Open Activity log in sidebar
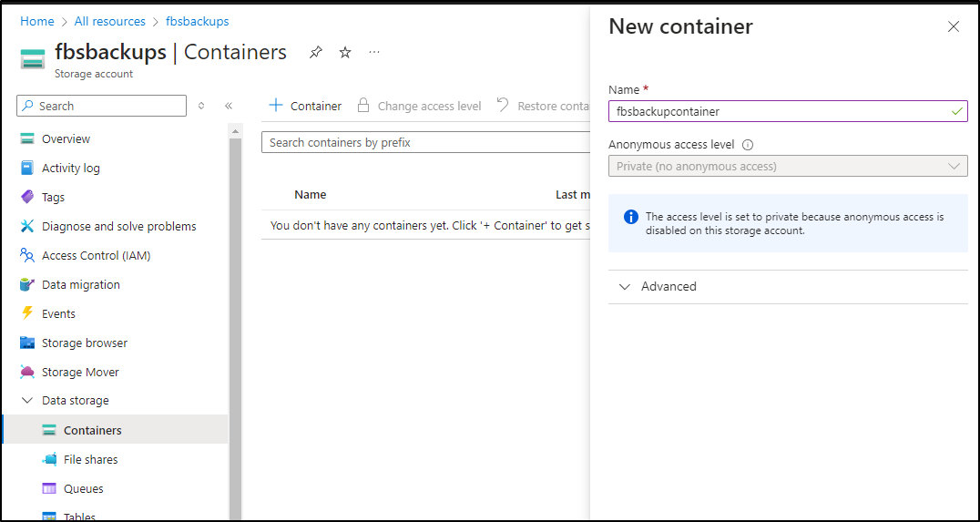The width and height of the screenshot is (980, 522). click(71, 168)
